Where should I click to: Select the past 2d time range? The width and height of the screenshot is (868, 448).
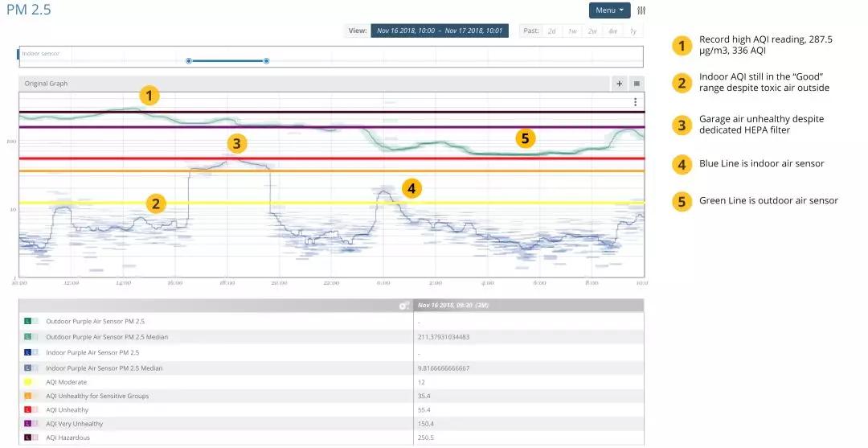point(552,31)
